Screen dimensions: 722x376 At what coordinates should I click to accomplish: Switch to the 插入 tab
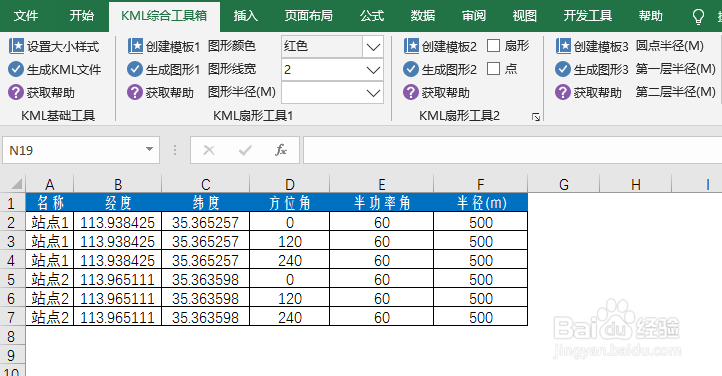245,16
